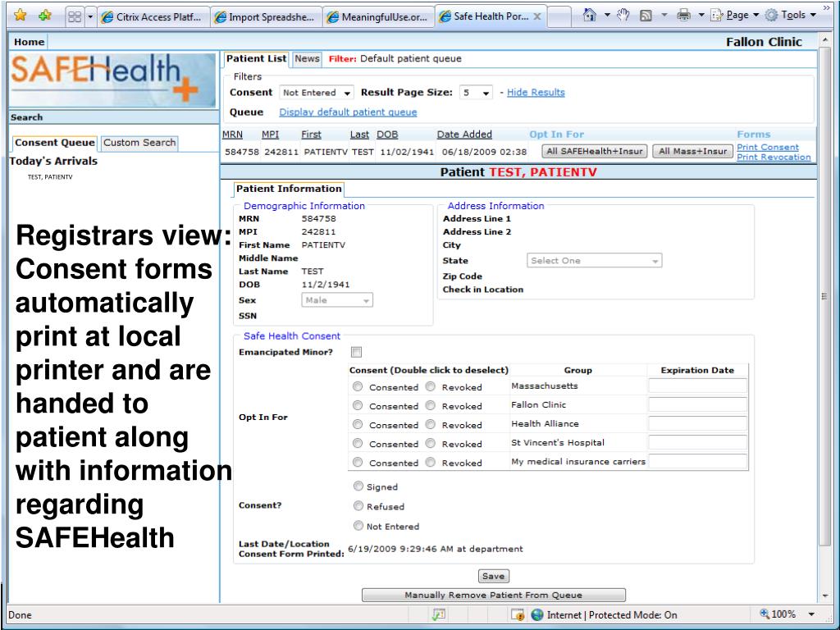This screenshot has width=840, height=630.
Task: Open the Result Page Size dropdown
Action: click(476, 93)
